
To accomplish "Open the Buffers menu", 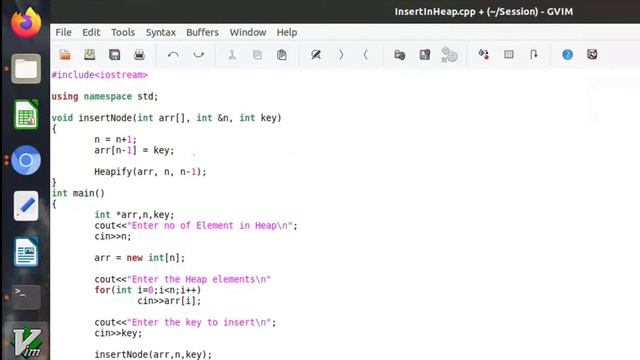I will 202,32.
